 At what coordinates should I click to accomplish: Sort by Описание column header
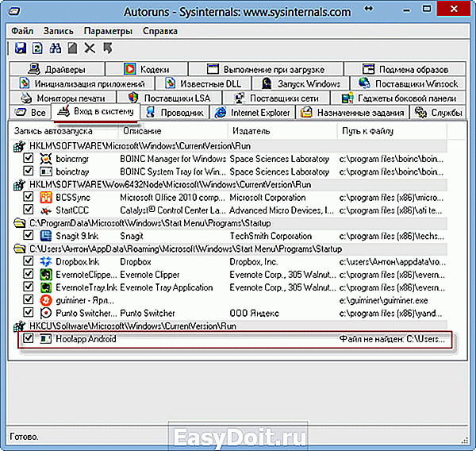[173, 131]
